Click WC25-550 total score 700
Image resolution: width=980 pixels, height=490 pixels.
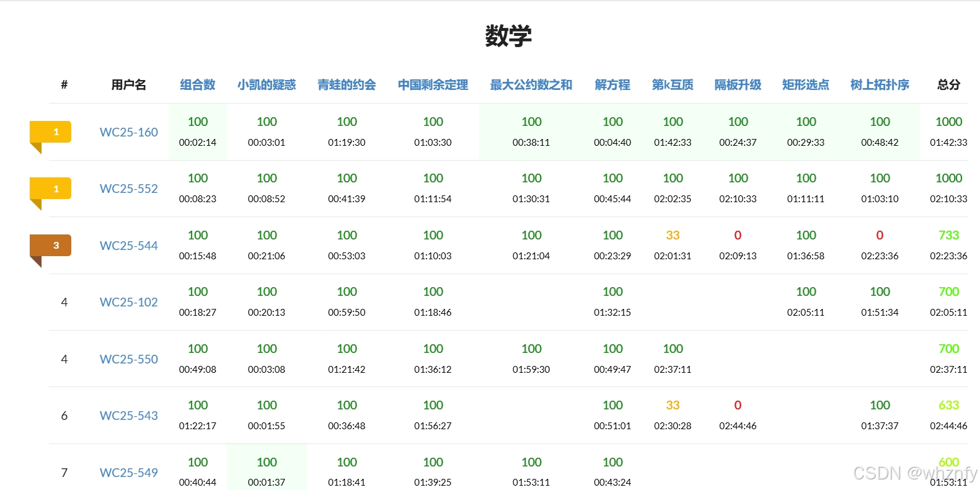click(948, 349)
